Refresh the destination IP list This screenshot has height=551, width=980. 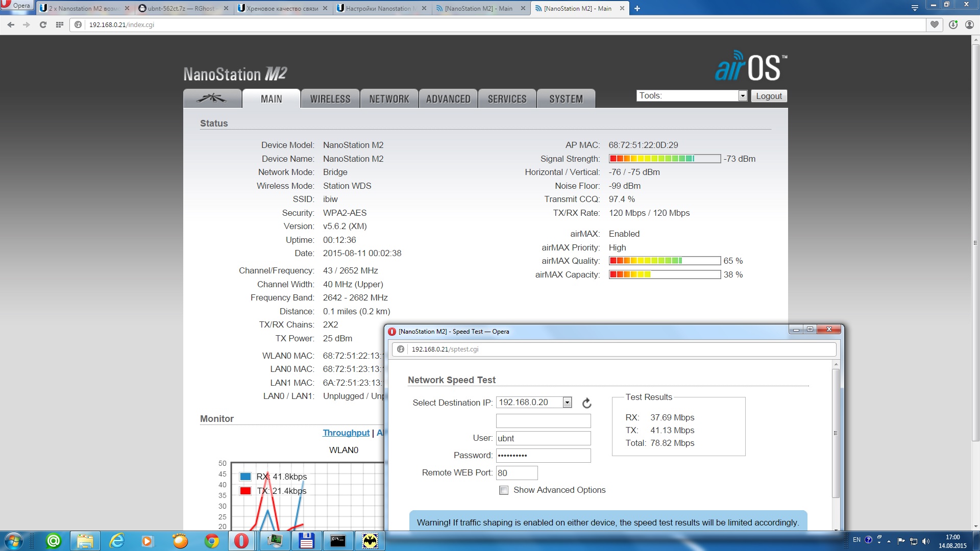(587, 403)
